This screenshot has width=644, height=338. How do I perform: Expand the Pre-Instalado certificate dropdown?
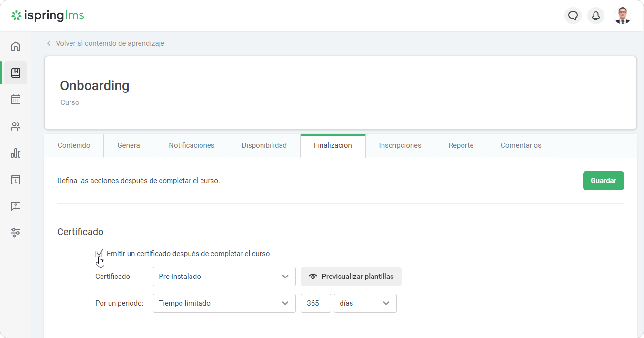click(224, 277)
